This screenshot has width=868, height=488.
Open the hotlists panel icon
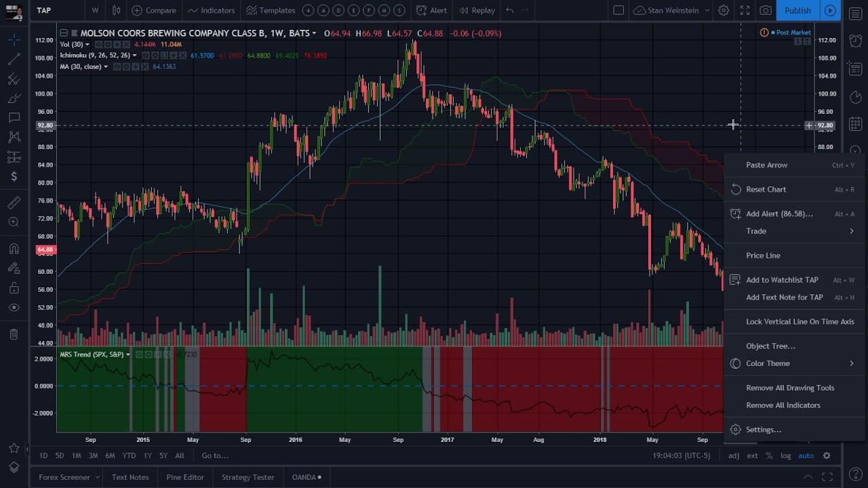click(x=855, y=98)
